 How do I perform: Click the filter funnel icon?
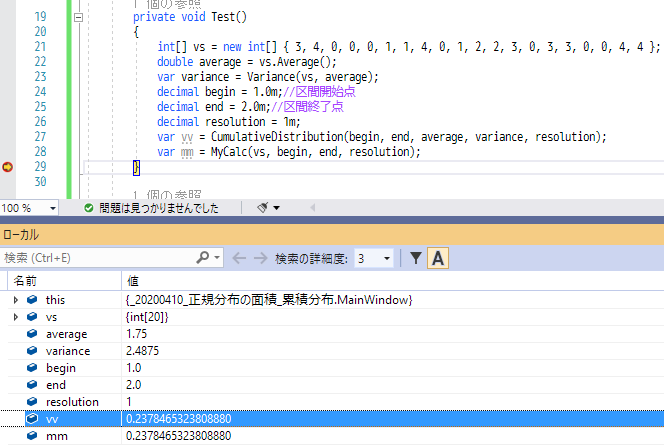coord(416,258)
